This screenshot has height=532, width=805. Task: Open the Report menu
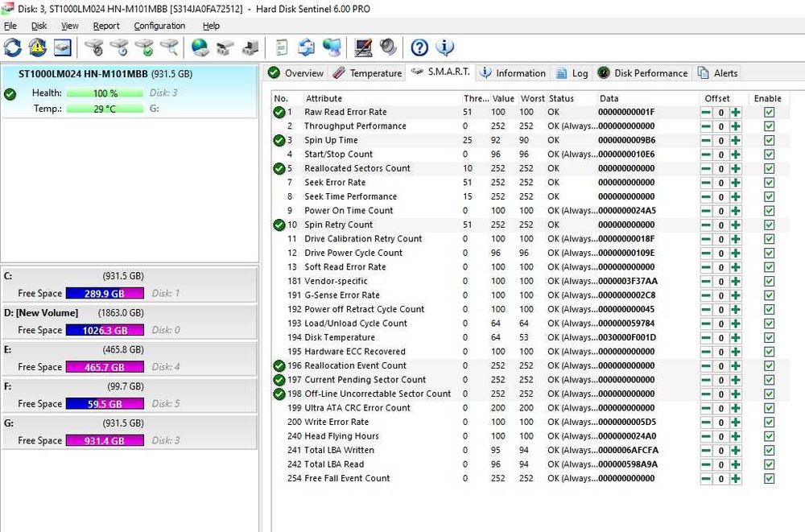point(106,26)
